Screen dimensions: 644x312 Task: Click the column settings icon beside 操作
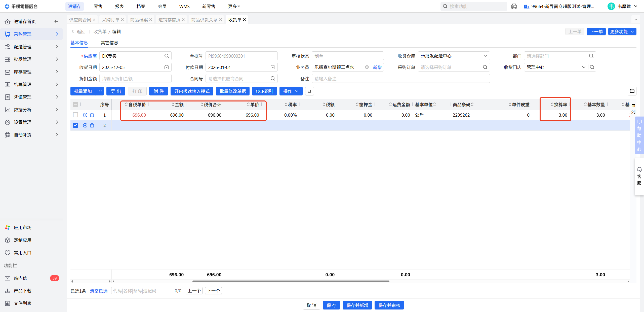[x=309, y=91]
